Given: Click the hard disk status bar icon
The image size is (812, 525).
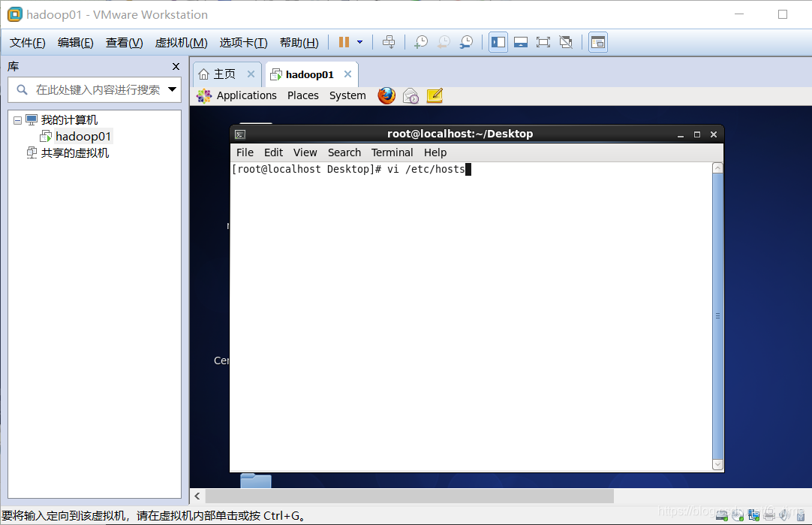Looking at the screenshot, I should click(722, 514).
